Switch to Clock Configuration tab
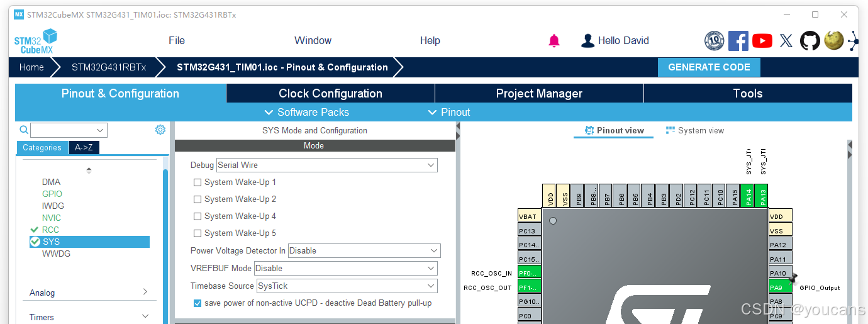 (x=330, y=93)
